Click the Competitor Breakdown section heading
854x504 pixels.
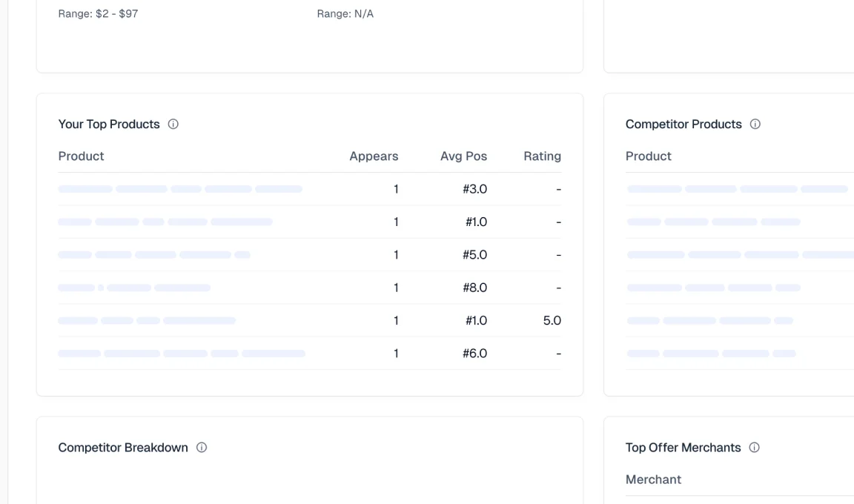123,447
